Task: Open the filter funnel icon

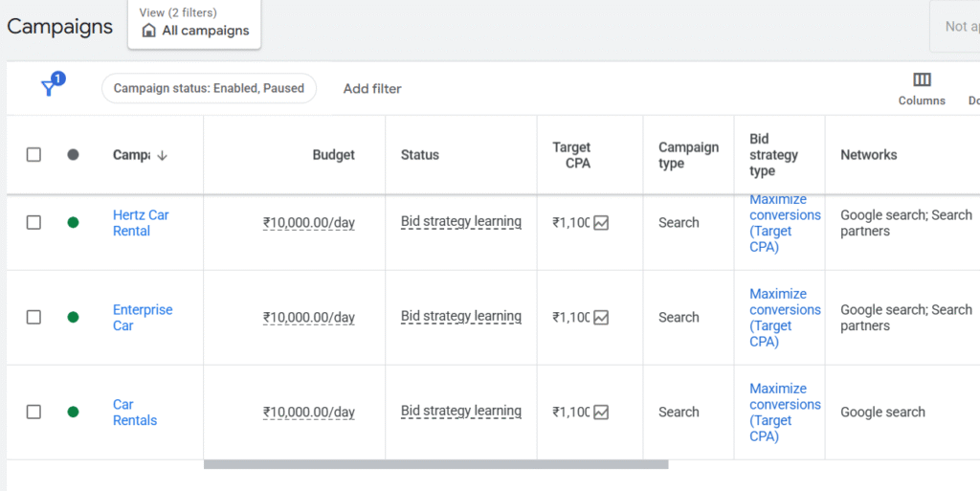Action: coord(50,88)
